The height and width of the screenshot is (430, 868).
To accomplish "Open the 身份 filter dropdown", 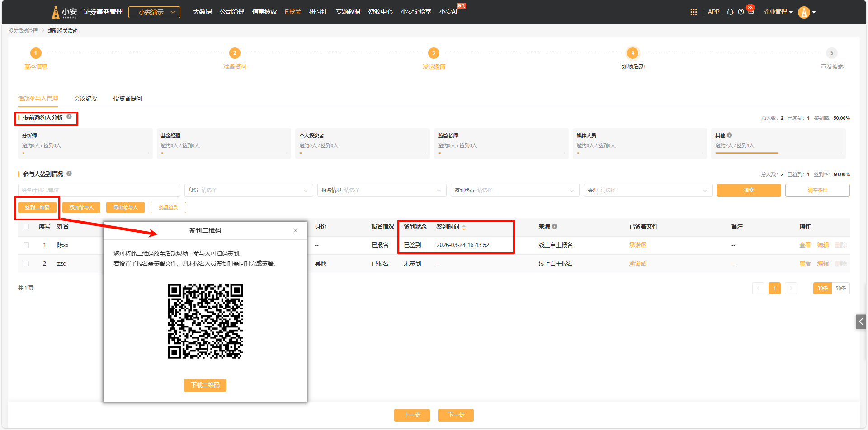I will (x=249, y=190).
